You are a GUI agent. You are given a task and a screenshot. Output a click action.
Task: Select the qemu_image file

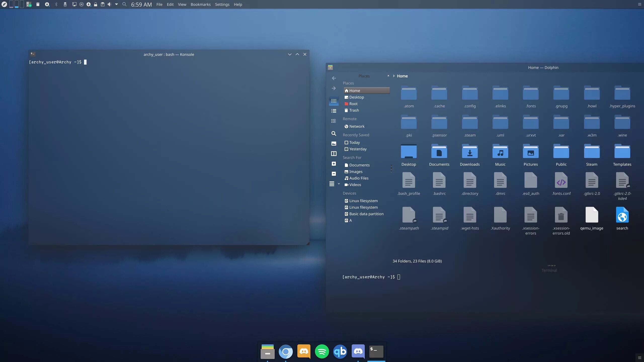tap(592, 219)
